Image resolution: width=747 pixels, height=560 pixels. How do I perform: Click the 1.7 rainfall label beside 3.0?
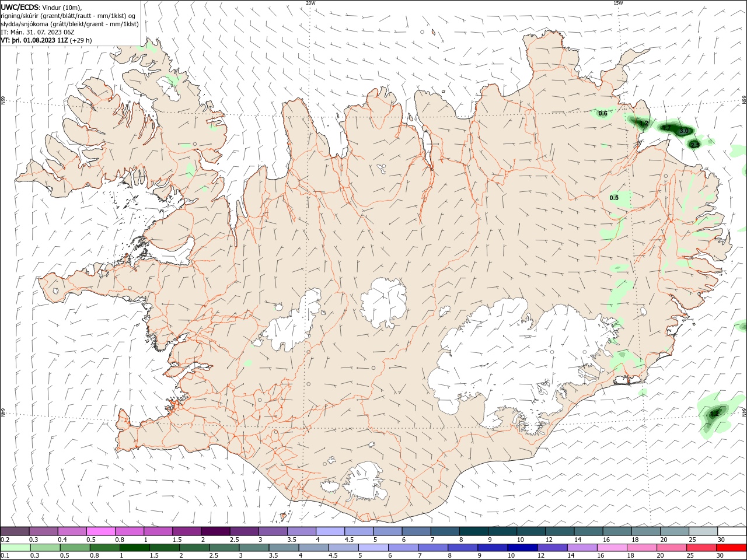tap(666, 127)
